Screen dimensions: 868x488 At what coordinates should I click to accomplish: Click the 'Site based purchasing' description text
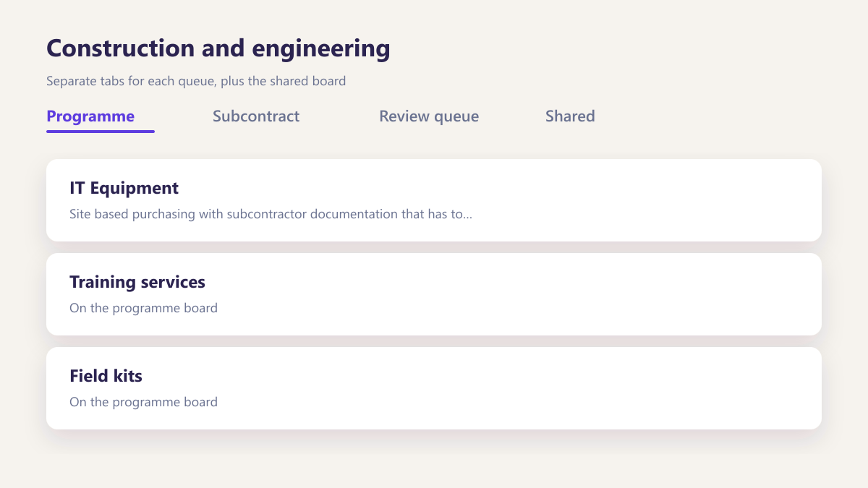(x=271, y=215)
